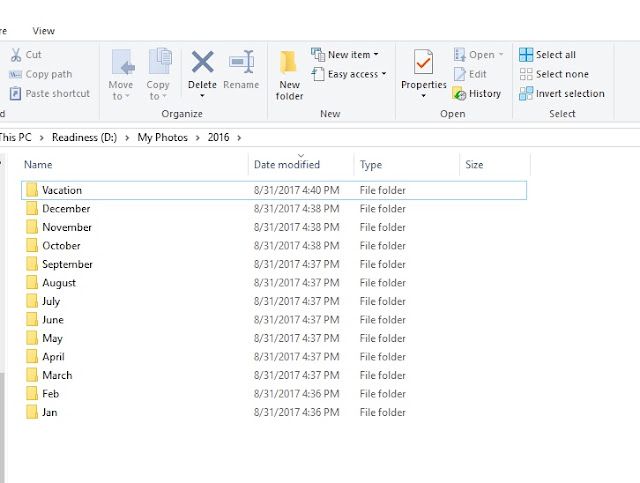
Task: Click the Rename icon
Action: 242,62
